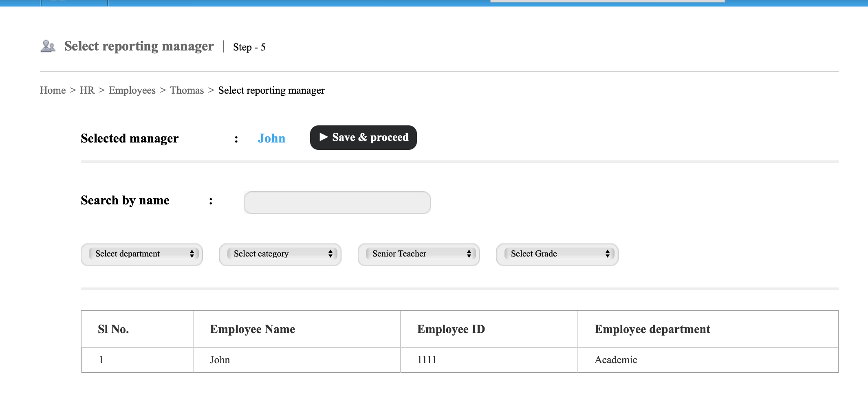Click the Select reporting manager page heading
The height and width of the screenshot is (399, 868).
(139, 46)
